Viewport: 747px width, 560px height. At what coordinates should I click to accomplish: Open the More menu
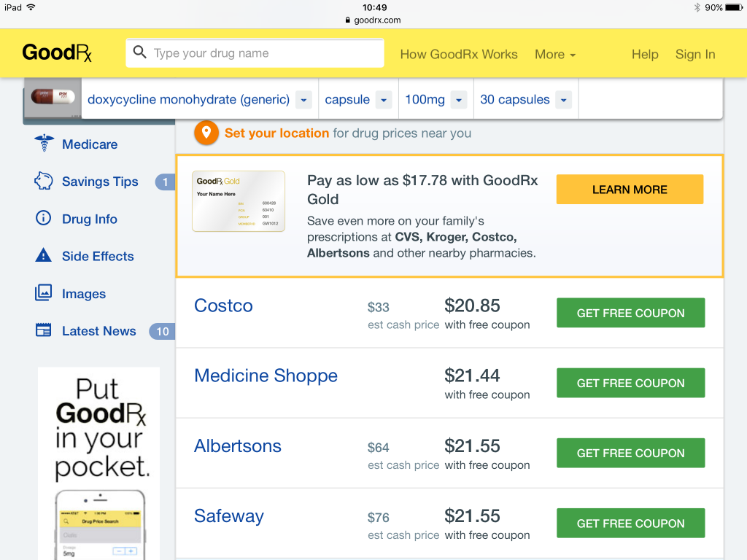click(555, 54)
